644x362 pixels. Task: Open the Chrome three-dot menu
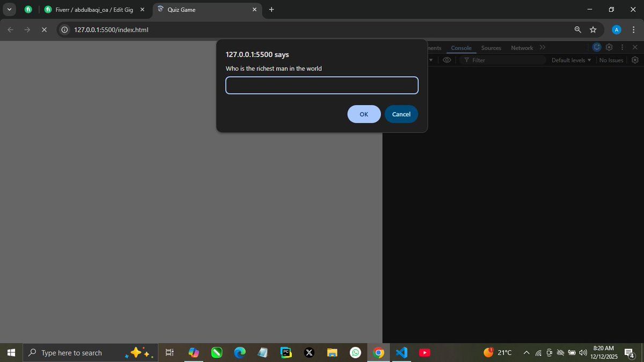click(x=634, y=29)
